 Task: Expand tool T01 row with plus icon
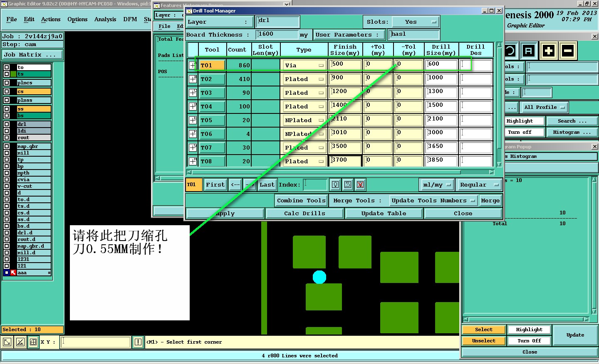pos(193,65)
